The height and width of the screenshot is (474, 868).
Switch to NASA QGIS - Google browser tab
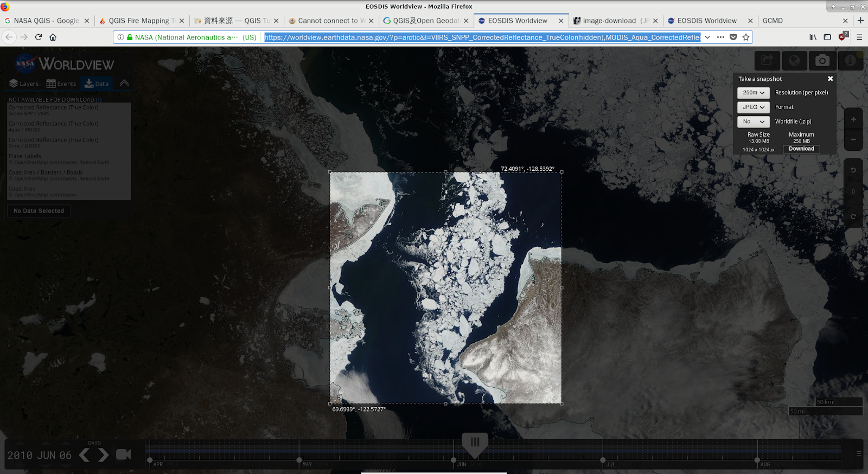tap(47, 21)
